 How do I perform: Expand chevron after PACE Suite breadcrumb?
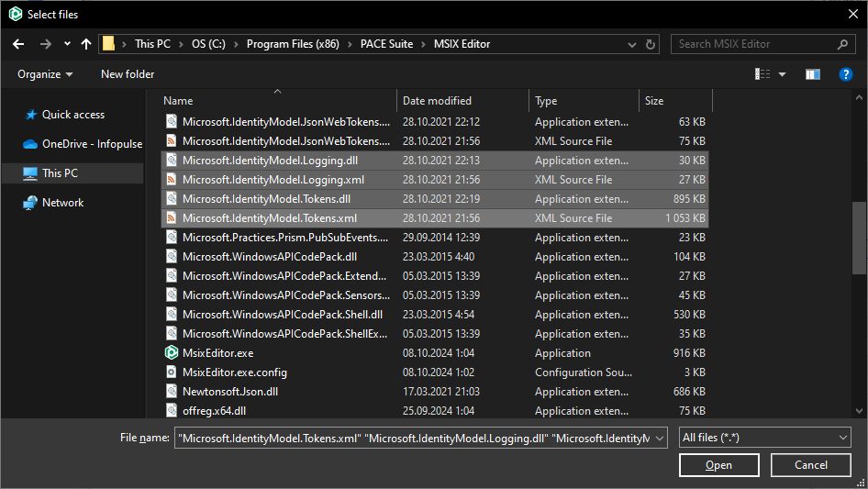[x=424, y=44]
